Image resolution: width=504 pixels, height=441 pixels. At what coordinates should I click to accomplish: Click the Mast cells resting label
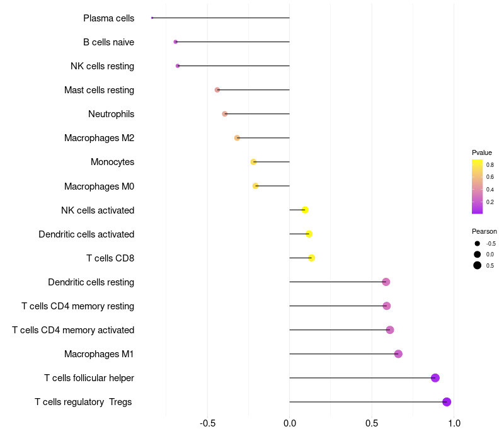pos(99,90)
